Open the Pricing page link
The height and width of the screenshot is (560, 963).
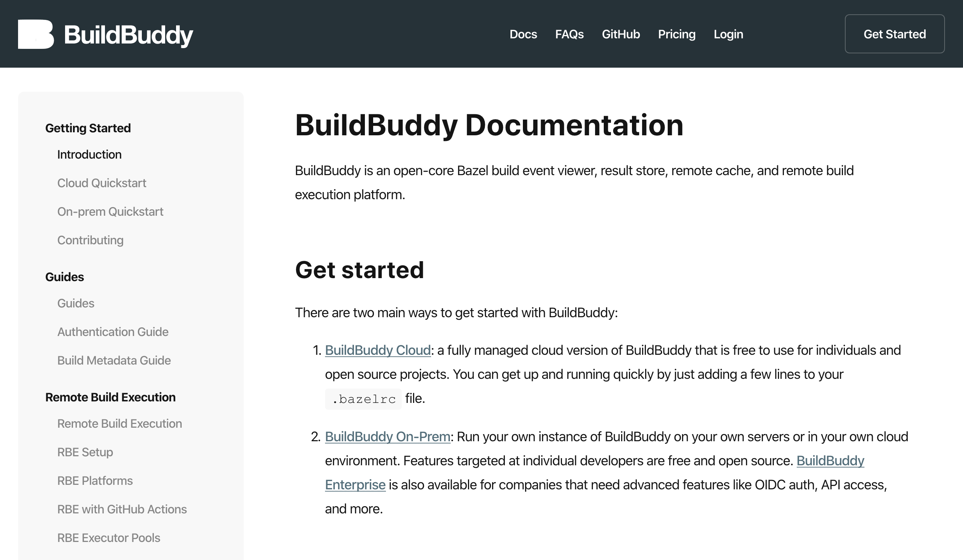676,34
